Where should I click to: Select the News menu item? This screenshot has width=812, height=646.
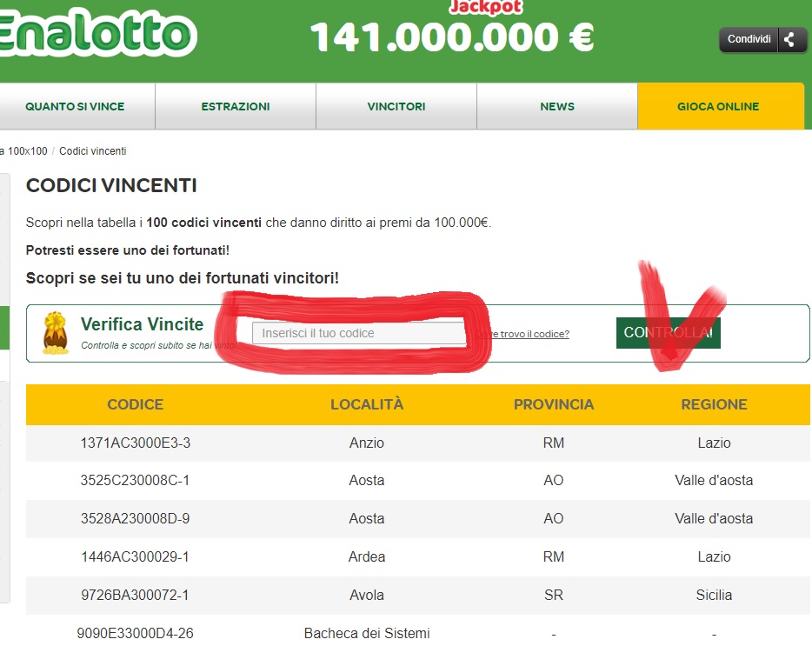tap(557, 106)
